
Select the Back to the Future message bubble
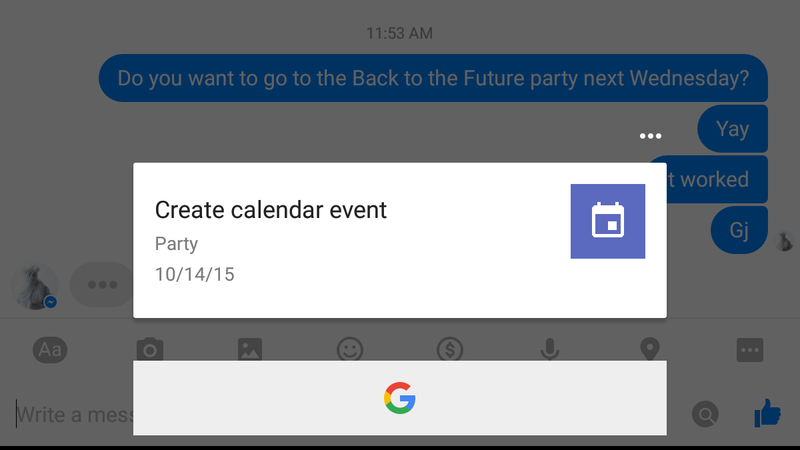pos(433,78)
